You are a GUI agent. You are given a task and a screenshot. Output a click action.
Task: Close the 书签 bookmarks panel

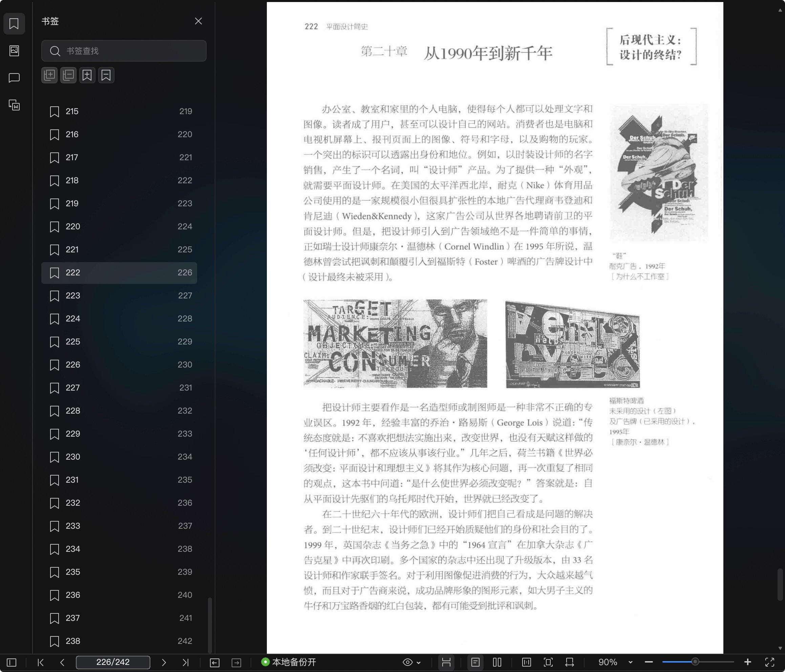tap(198, 21)
